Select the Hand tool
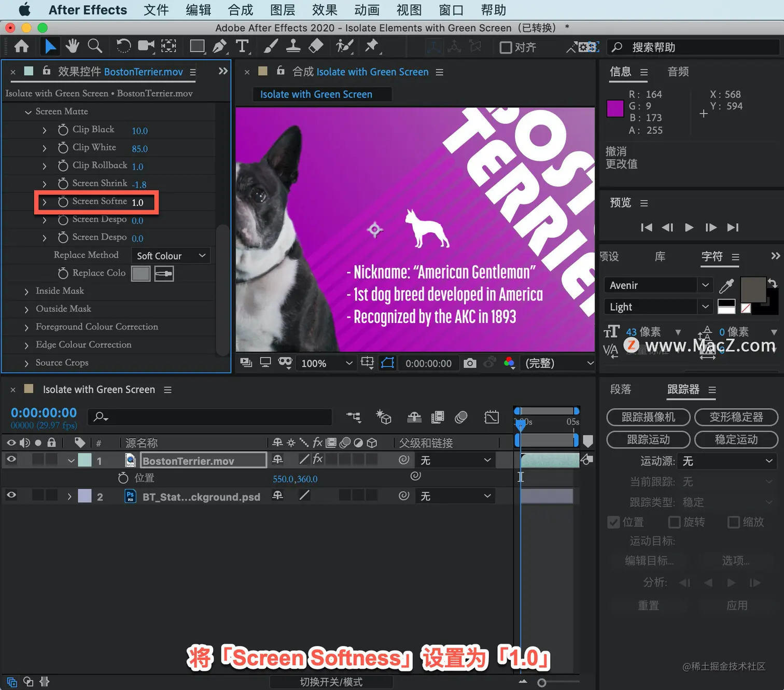The height and width of the screenshot is (690, 784). coord(72,46)
